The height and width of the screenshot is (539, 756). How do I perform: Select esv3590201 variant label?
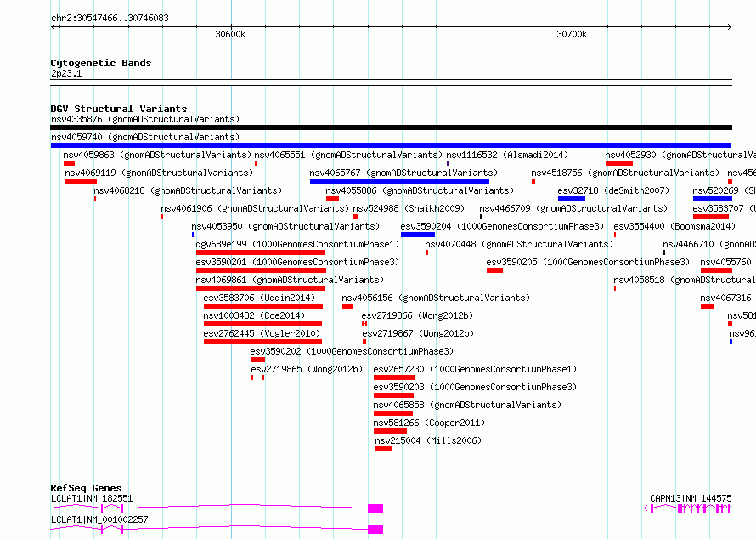(x=297, y=262)
